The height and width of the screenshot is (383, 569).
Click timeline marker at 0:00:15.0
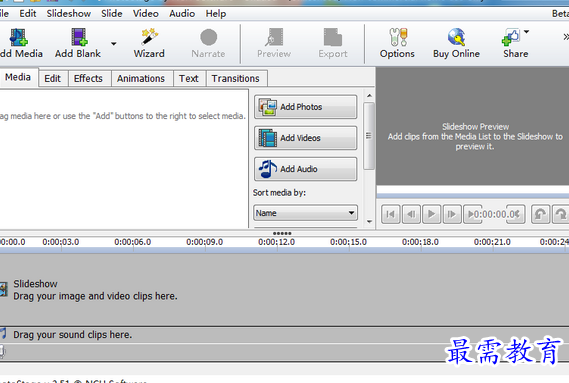[x=348, y=242]
